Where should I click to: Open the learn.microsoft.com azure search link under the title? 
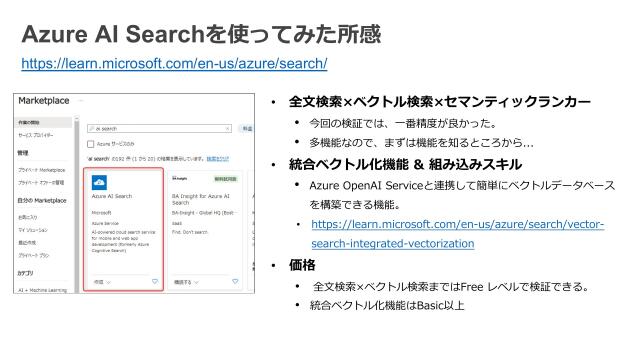click(174, 64)
